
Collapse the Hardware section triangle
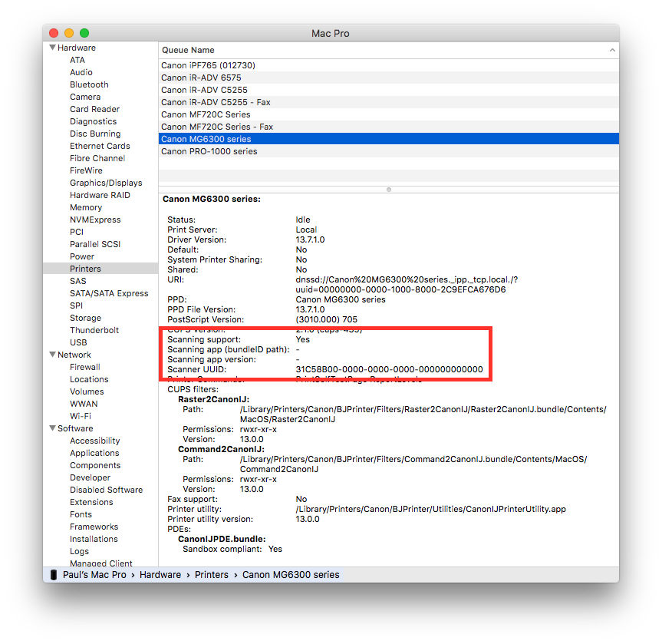coord(51,47)
